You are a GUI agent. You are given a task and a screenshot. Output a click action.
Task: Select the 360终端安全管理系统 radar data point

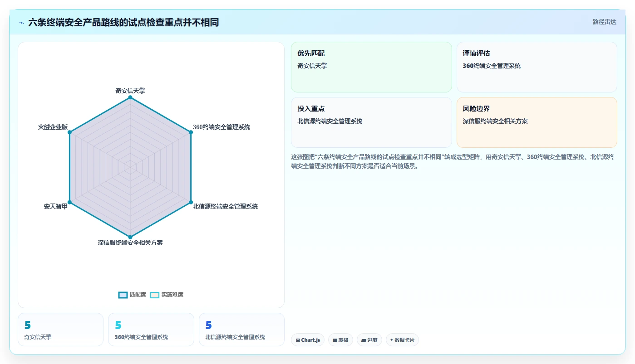click(191, 132)
